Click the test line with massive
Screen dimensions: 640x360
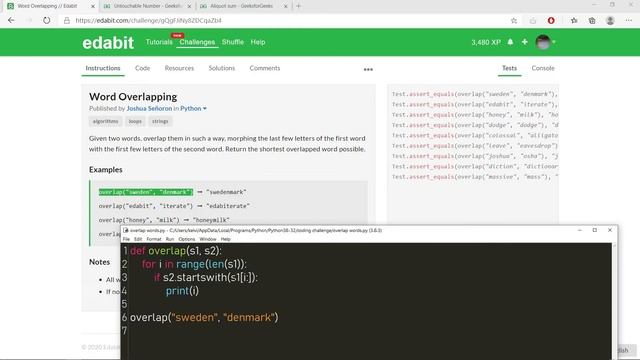474,177
